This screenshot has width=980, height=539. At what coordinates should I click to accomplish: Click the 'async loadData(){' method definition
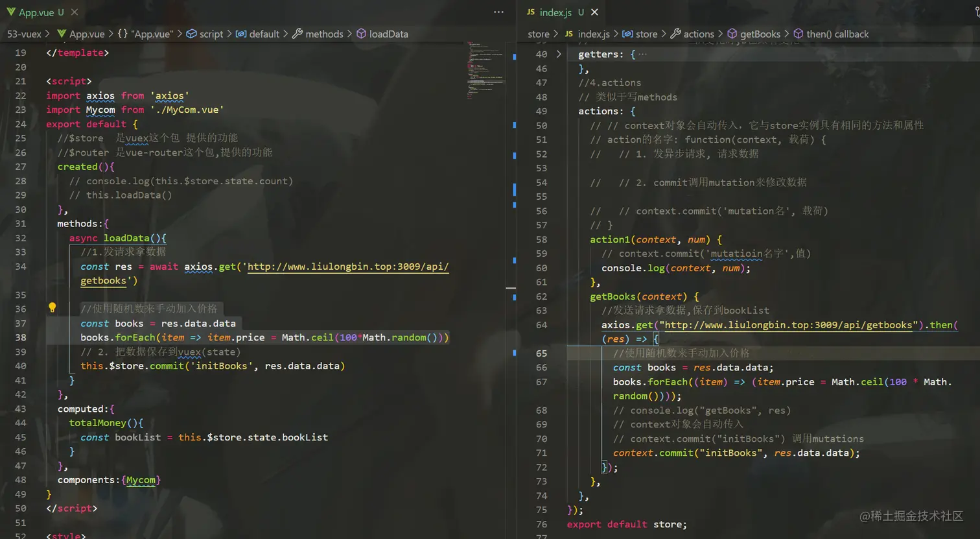point(118,238)
